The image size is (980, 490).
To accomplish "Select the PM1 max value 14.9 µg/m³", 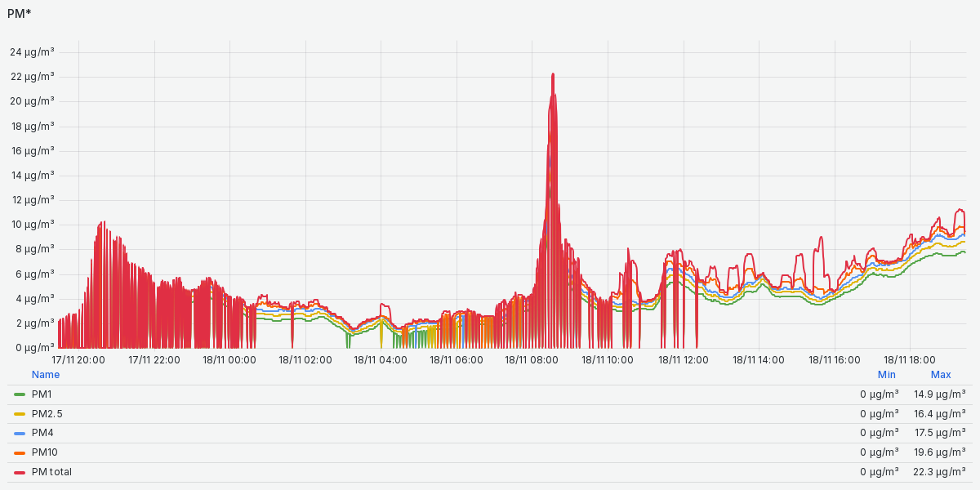I will [x=939, y=394].
